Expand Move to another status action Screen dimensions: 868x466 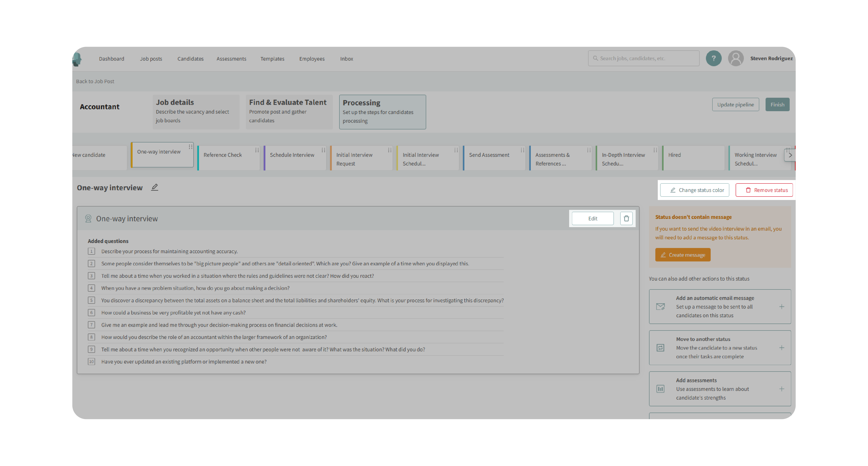(781, 348)
